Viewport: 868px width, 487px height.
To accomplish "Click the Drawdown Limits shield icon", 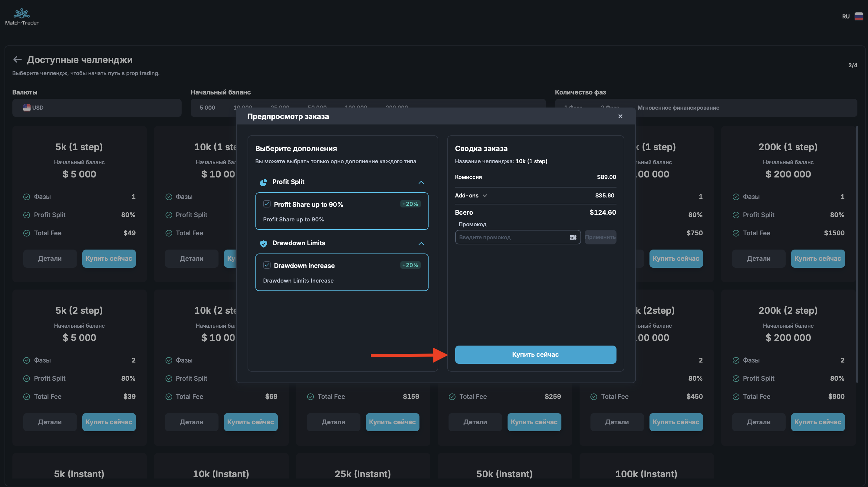I will (x=263, y=243).
